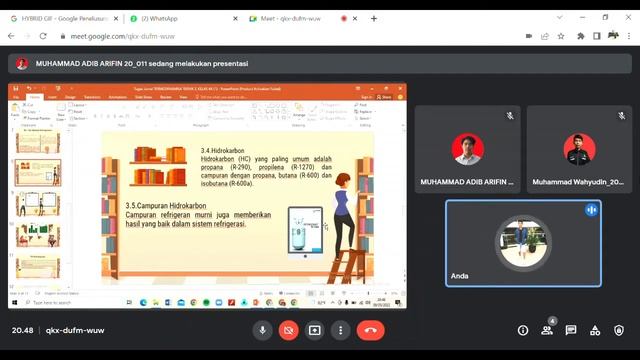This screenshot has height=360, width=640.
Task: Select the slide thumbnail with green bar chart
Action: point(38,235)
